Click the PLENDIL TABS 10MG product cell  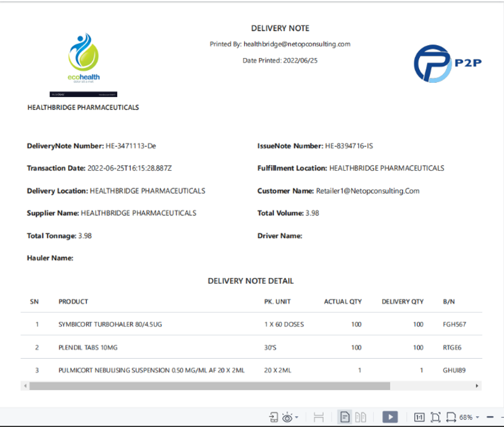pyautogui.click(x=88, y=347)
